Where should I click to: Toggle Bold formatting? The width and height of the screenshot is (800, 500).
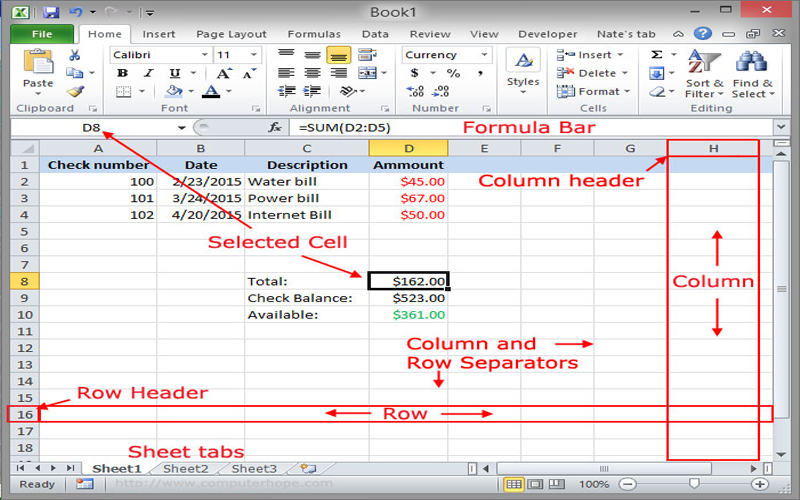(x=122, y=73)
